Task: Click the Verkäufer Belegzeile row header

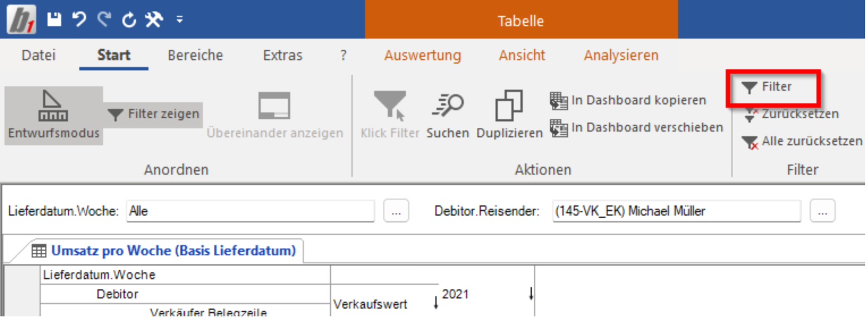Action: [x=208, y=312]
